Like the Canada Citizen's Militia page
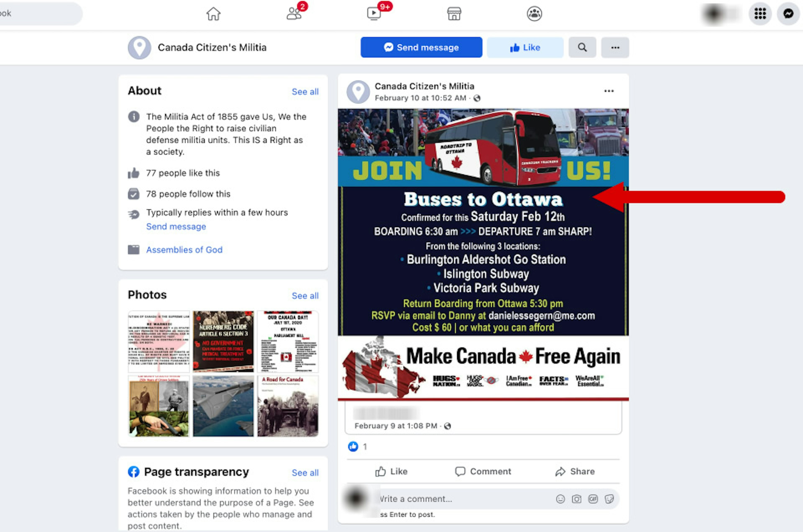The width and height of the screenshot is (803, 532). coord(525,47)
